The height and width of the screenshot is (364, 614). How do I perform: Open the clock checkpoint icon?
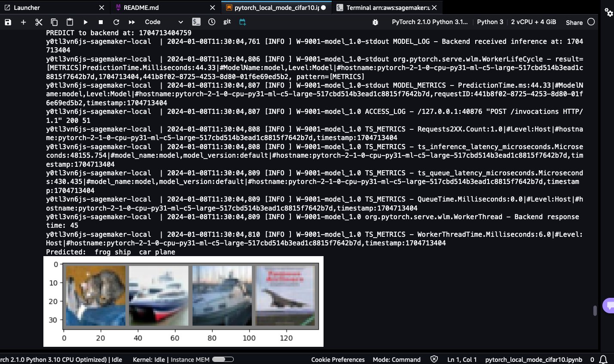pyautogui.click(x=212, y=22)
